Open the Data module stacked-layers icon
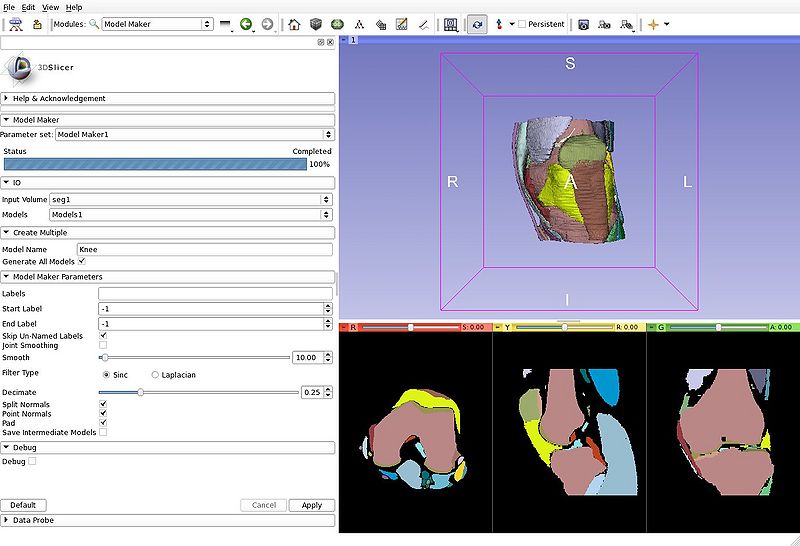Viewport: 800px width, 546px height. point(381,24)
